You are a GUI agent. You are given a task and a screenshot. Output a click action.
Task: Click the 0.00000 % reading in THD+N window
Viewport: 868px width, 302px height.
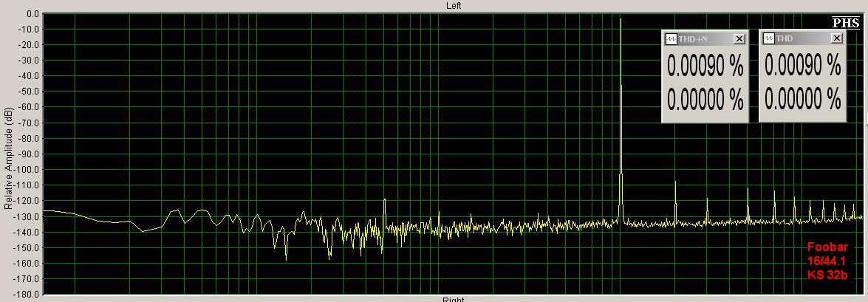click(705, 100)
